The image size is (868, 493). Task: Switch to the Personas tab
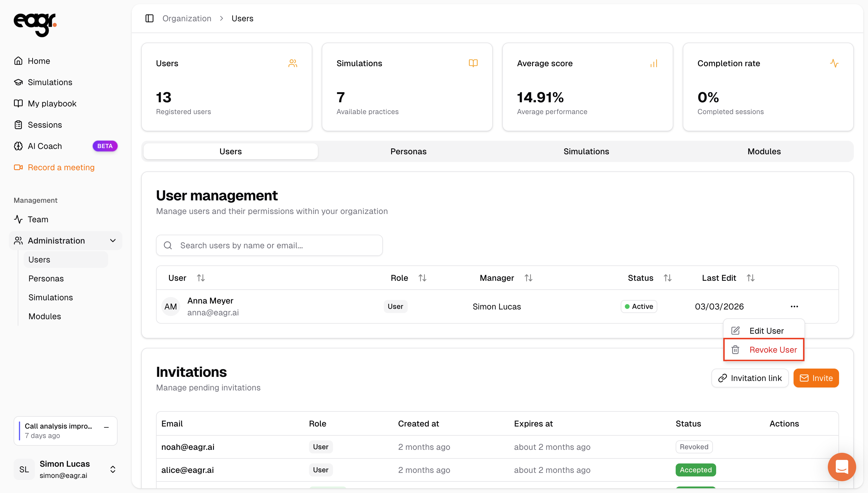(408, 151)
